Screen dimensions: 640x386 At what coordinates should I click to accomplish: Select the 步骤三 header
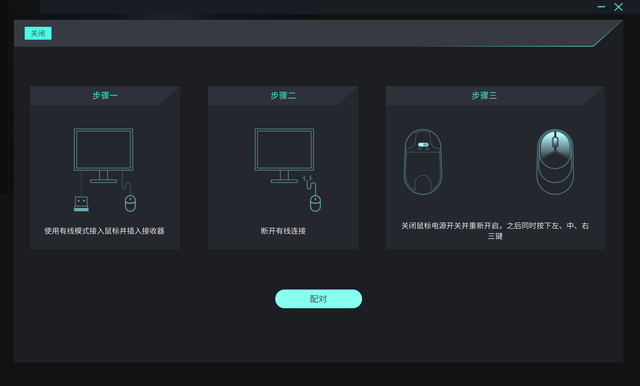484,96
